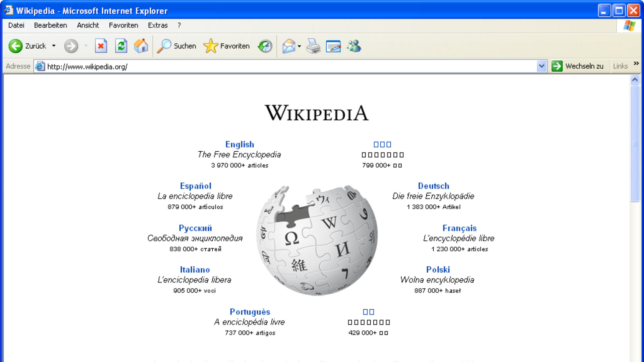Screen dimensions: 644x362
Task: Click the scrollbar up arrow
Action: pos(635,80)
